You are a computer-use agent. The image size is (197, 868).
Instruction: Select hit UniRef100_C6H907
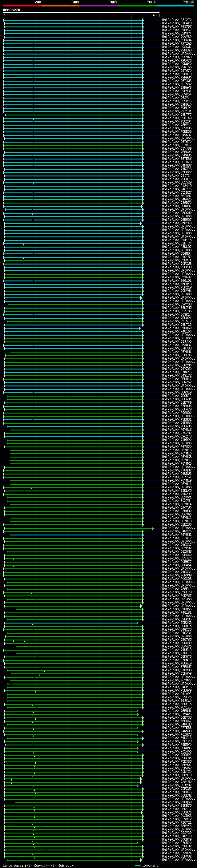pyautogui.click(x=177, y=765)
